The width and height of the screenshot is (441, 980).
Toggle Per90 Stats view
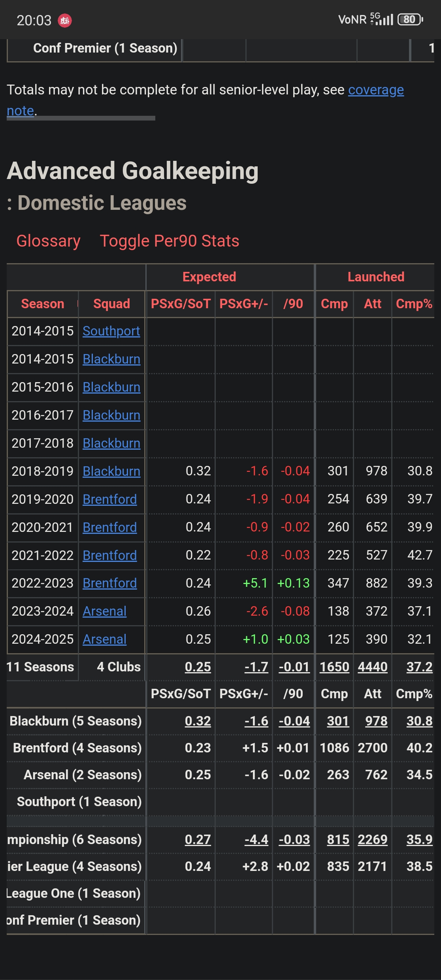[x=169, y=241]
